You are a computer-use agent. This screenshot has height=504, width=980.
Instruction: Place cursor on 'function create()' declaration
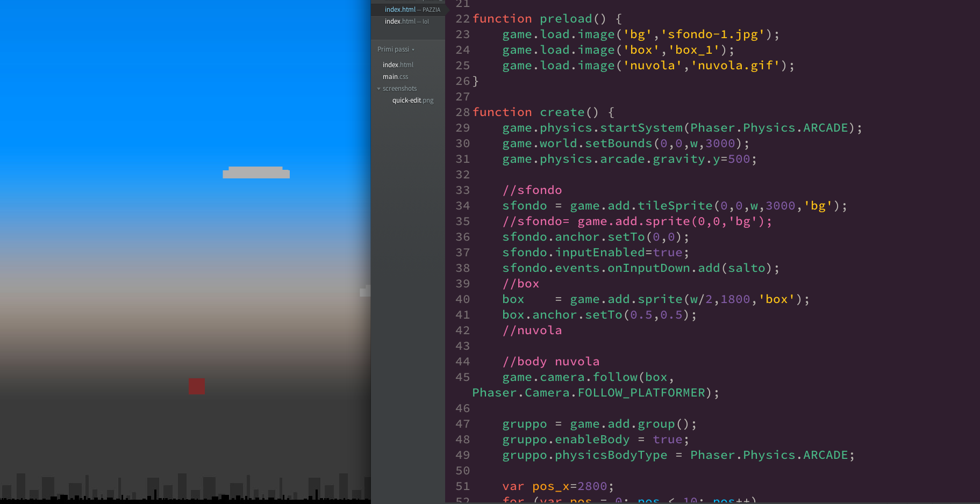tap(535, 112)
